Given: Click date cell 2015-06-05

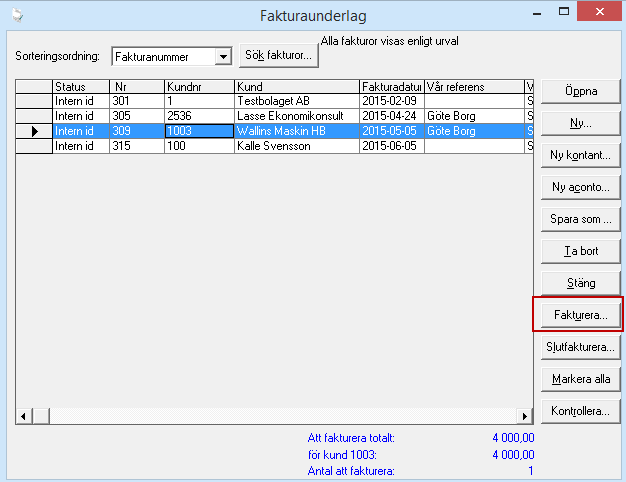Looking at the screenshot, I should pyautogui.click(x=392, y=146).
